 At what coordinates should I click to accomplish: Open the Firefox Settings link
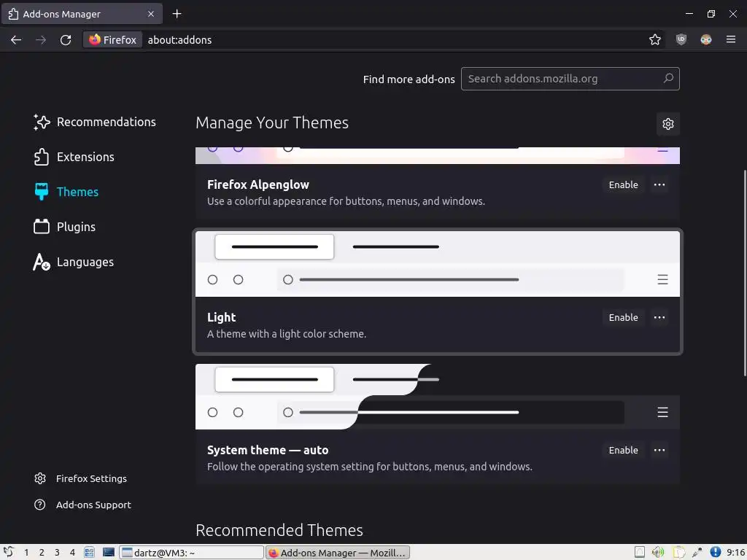pyautogui.click(x=91, y=478)
